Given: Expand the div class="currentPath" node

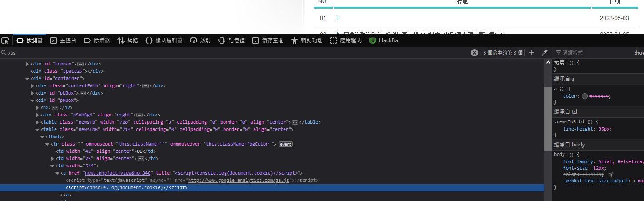Looking at the screenshot, I should pos(32,86).
